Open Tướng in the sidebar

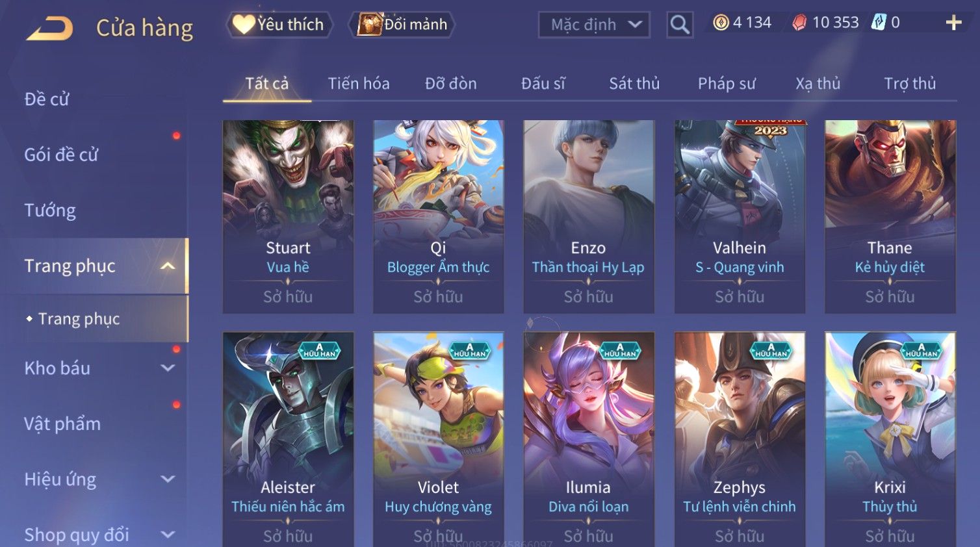pyautogui.click(x=50, y=210)
